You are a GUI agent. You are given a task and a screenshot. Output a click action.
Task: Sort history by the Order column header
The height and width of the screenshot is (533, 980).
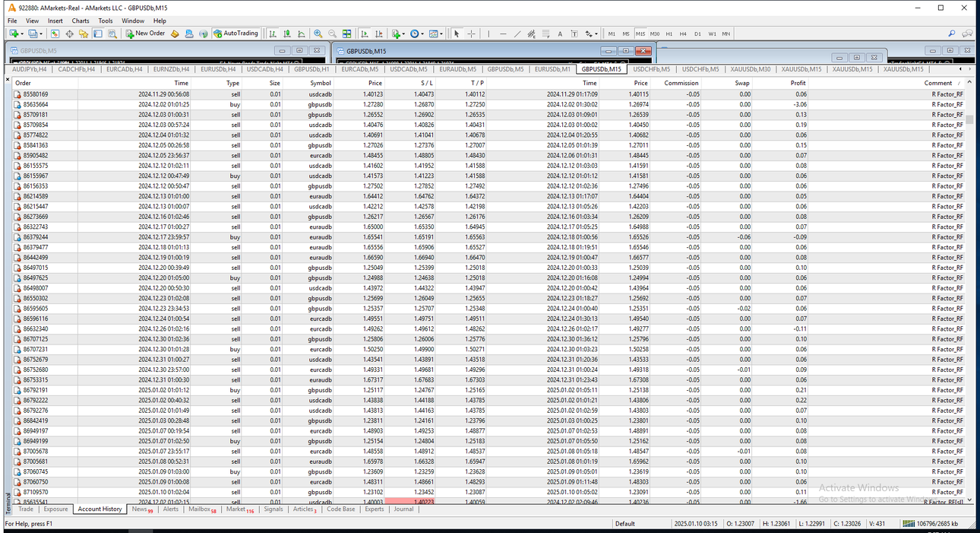click(23, 83)
